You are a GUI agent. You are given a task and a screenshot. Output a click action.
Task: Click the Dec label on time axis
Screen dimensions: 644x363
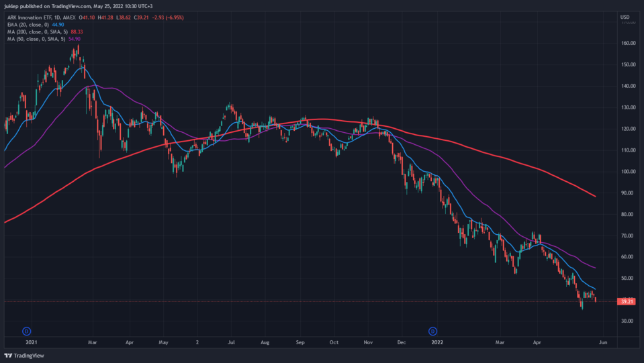pos(402,342)
